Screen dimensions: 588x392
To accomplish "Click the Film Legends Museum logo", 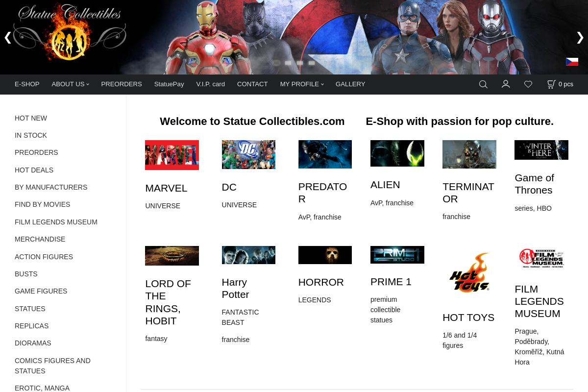I will (x=541, y=257).
